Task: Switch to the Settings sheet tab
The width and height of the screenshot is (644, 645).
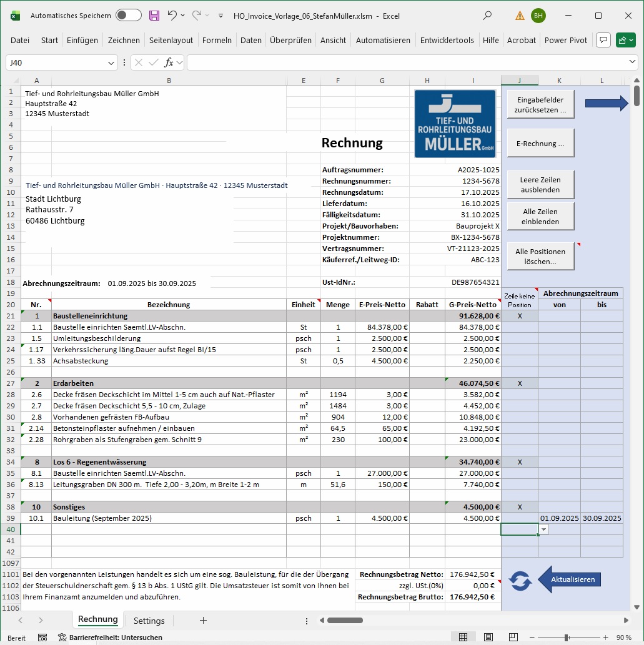Action: coord(149,621)
